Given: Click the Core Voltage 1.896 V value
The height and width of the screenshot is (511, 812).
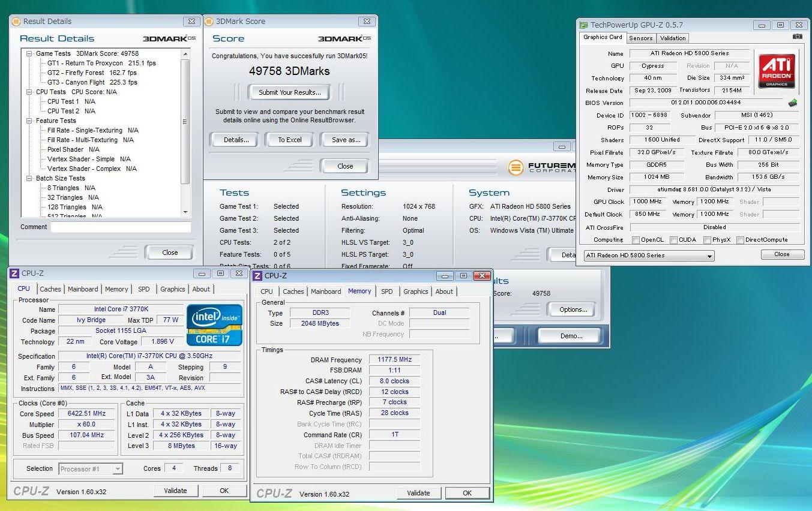Looking at the screenshot, I should 163,342.
